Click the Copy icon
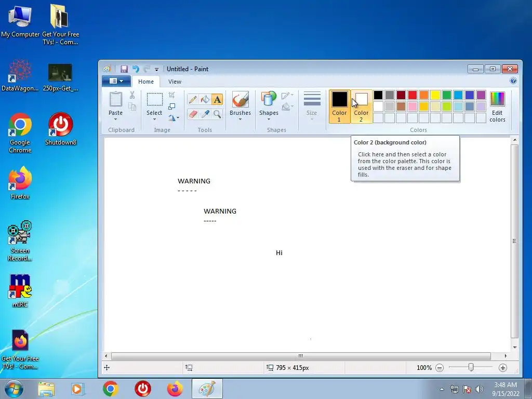The width and height of the screenshot is (532, 399). pos(132,107)
